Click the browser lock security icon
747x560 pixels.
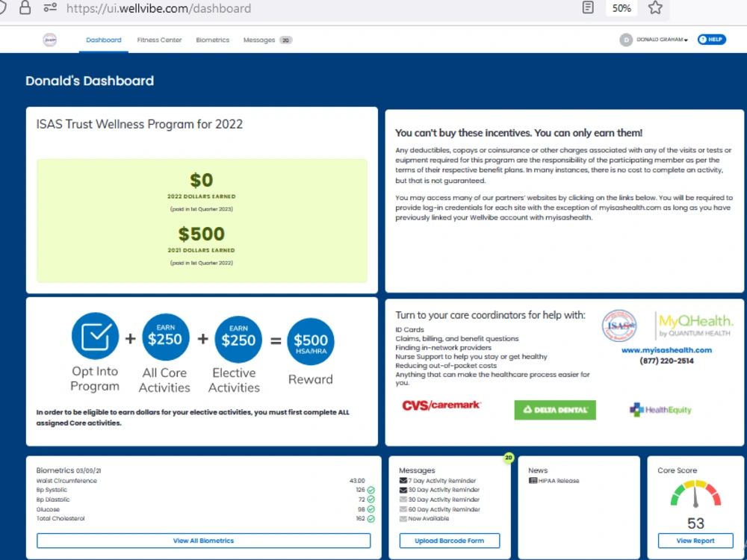[25, 8]
